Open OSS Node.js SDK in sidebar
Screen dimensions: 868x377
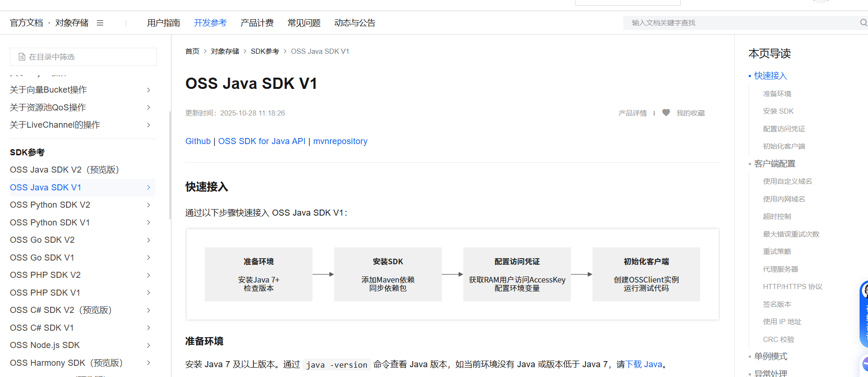(45, 345)
